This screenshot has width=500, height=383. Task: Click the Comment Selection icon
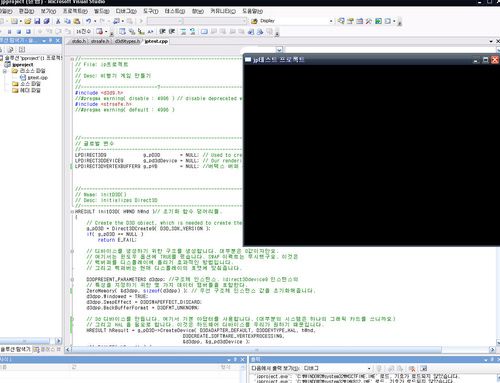tap(183, 31)
